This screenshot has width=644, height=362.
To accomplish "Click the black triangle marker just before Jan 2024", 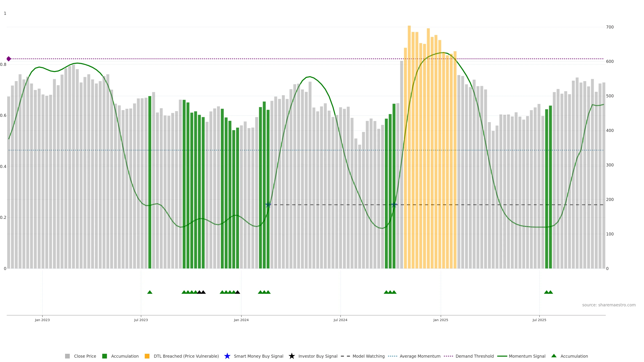I will tap(237, 292).
